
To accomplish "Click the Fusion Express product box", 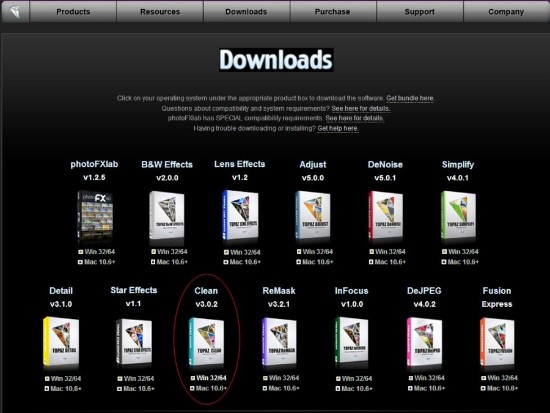I will 497,341.
